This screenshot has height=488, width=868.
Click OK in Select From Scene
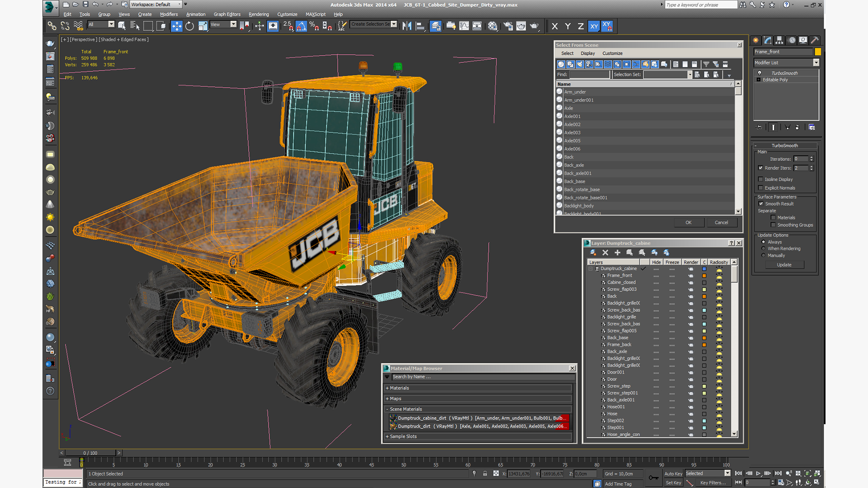tap(689, 222)
